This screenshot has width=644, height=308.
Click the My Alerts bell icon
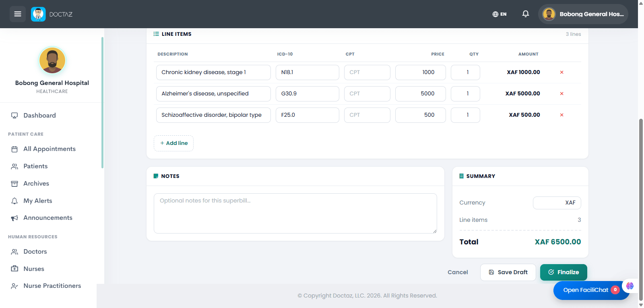[14, 201]
